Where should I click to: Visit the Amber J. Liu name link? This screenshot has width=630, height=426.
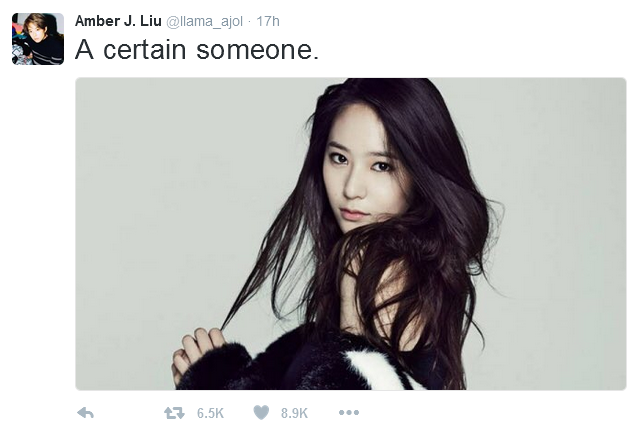tap(118, 21)
